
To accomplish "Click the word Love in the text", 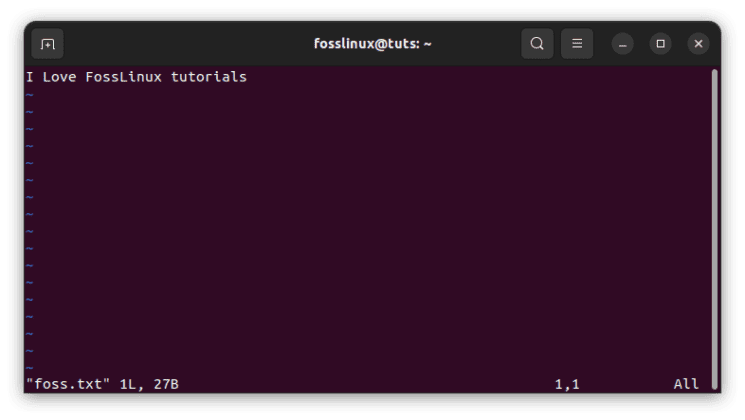I will (59, 77).
